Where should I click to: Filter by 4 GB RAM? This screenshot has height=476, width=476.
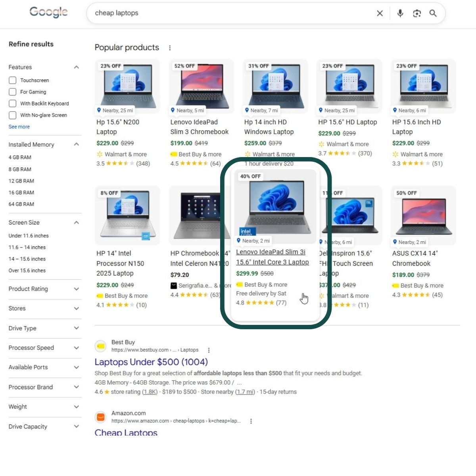[20, 157]
